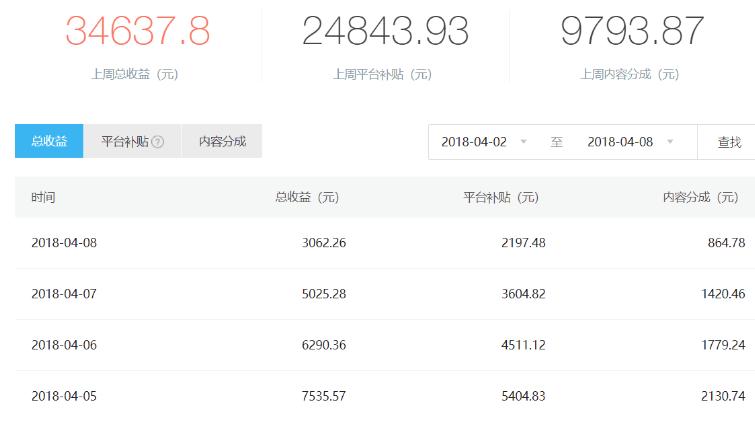Viewport: 755px width, 421px height.
Task: Click the total revenue value 3062.26
Action: tap(324, 243)
